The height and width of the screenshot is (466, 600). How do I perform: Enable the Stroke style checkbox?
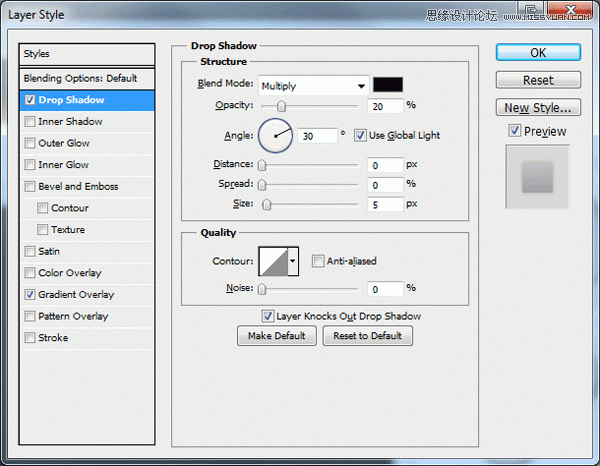30,338
